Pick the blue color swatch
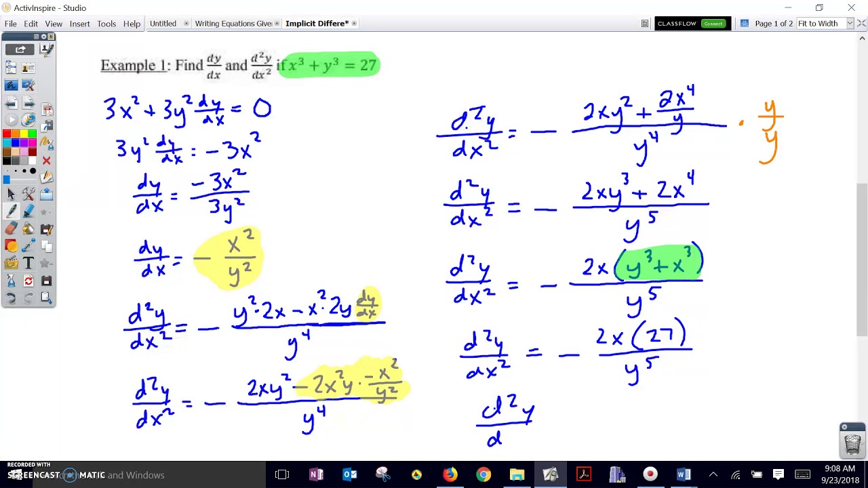The width and height of the screenshot is (868, 488). pos(16,142)
